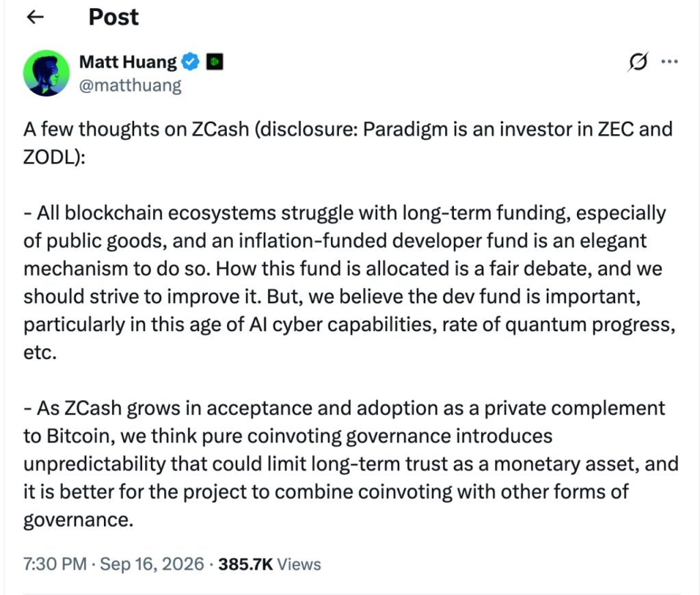
Task: Open Matt Huang's profile avatar
Action: pos(46,73)
